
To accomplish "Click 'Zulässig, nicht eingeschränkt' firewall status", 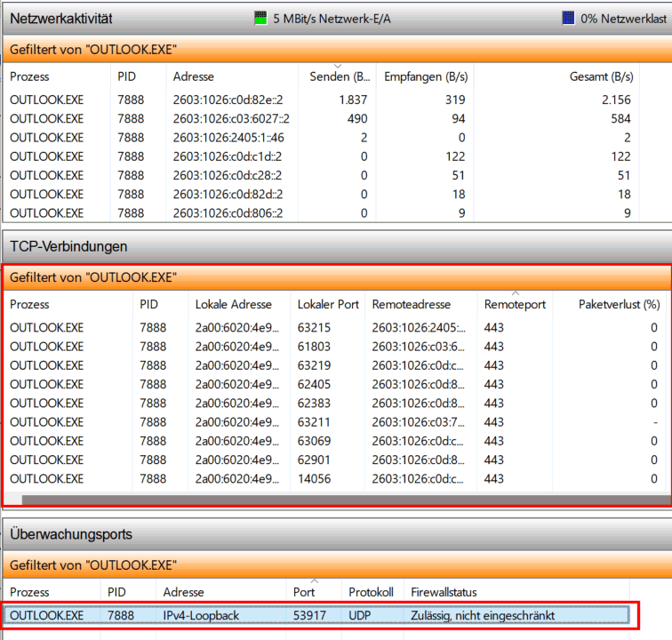I will (483, 616).
